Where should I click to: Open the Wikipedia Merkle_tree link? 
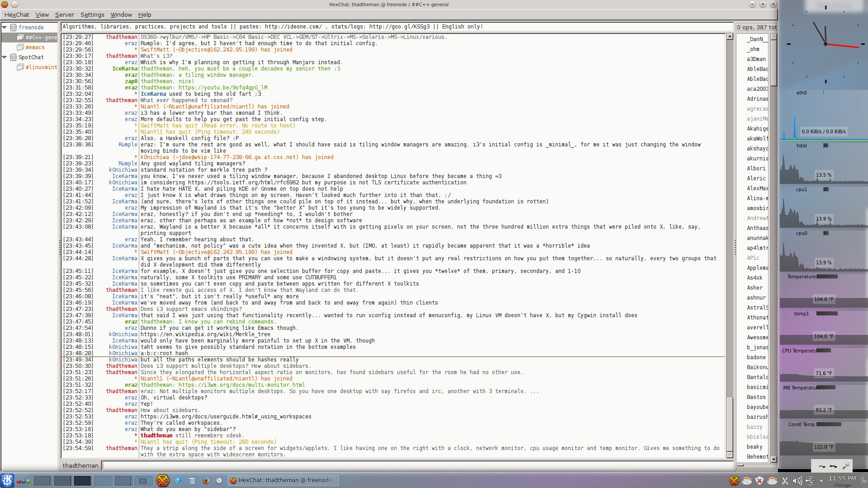[x=205, y=334]
